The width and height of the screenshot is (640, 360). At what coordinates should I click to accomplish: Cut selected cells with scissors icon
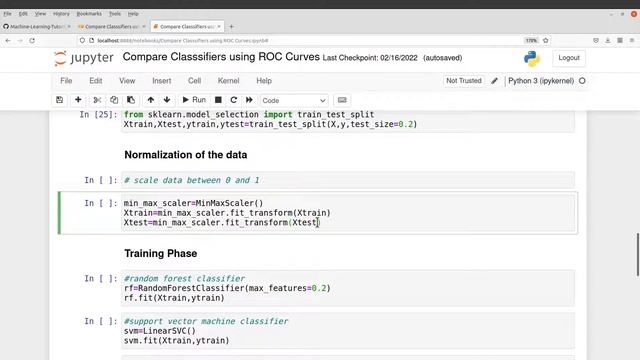click(x=97, y=100)
